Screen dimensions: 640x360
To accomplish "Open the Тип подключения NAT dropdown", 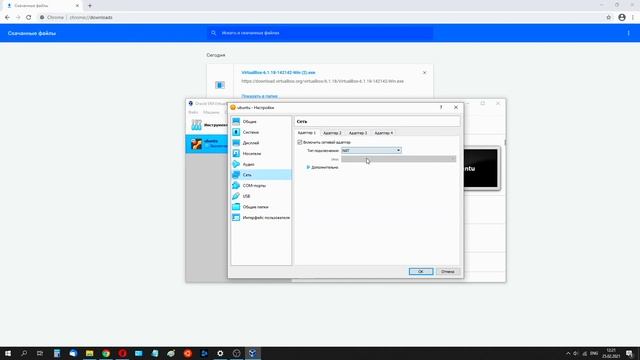I will [371, 150].
